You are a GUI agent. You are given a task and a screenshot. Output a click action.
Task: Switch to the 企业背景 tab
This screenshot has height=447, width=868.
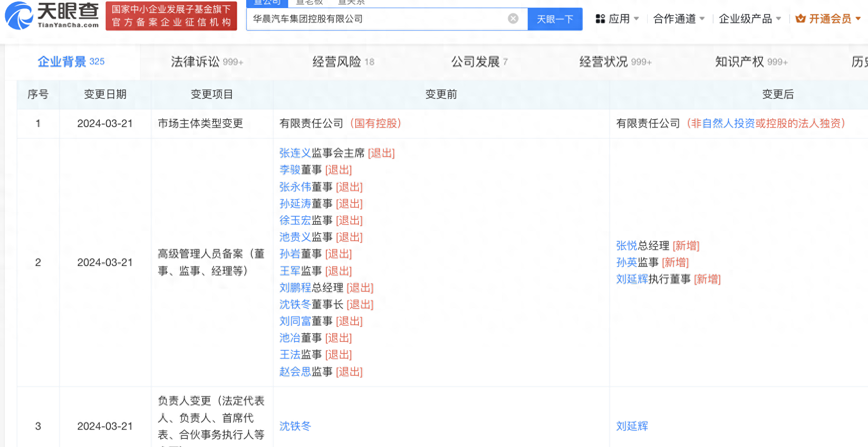(71, 62)
